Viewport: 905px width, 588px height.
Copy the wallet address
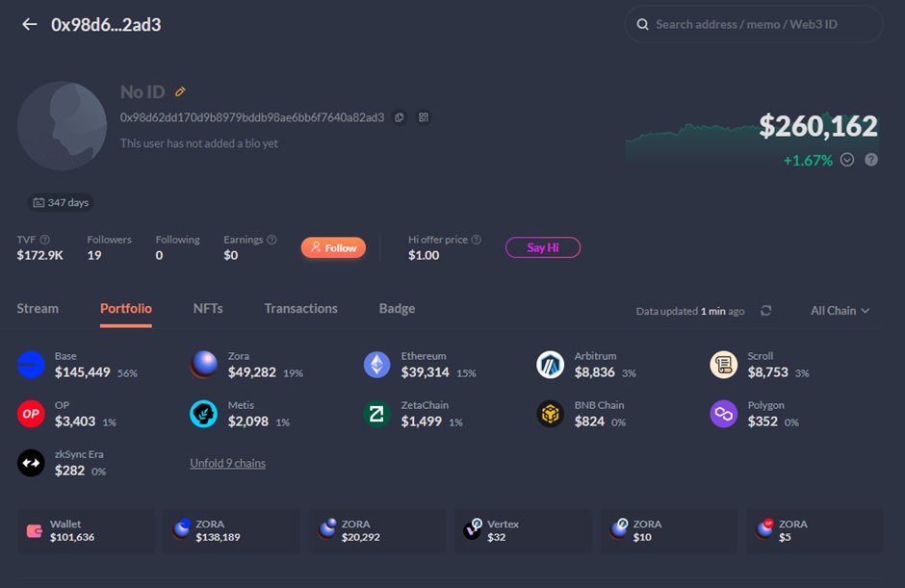(399, 117)
